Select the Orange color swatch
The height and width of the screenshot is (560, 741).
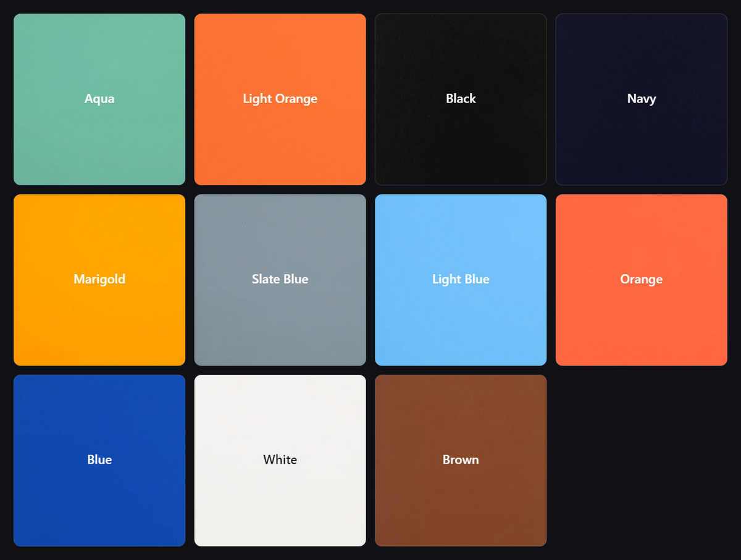(642, 280)
